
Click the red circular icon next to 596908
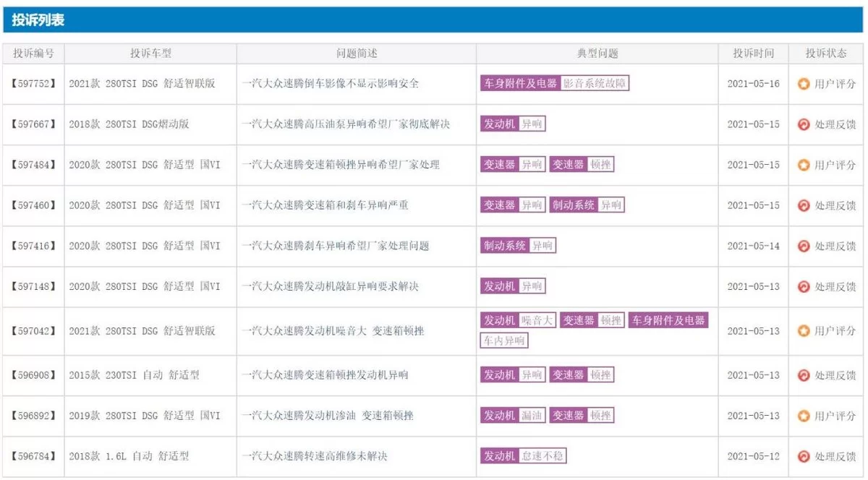(806, 375)
